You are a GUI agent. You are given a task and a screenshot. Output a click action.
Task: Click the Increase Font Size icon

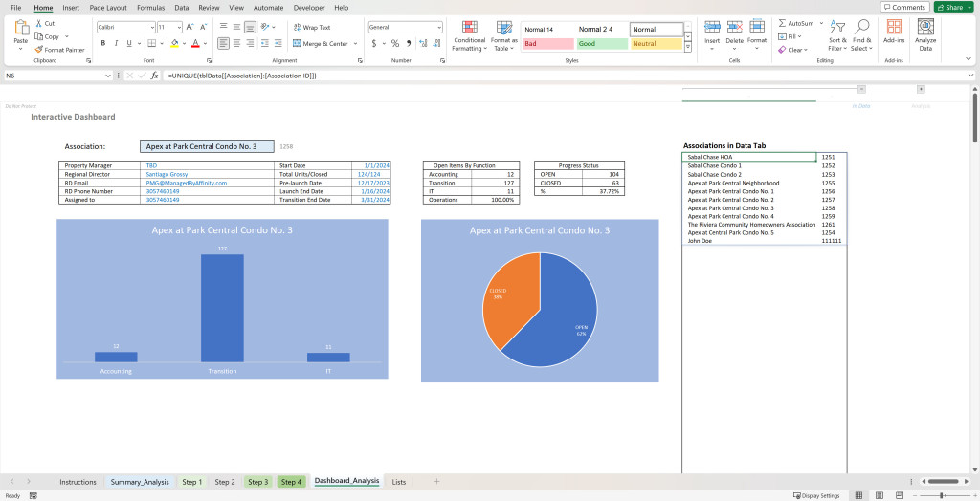(191, 27)
